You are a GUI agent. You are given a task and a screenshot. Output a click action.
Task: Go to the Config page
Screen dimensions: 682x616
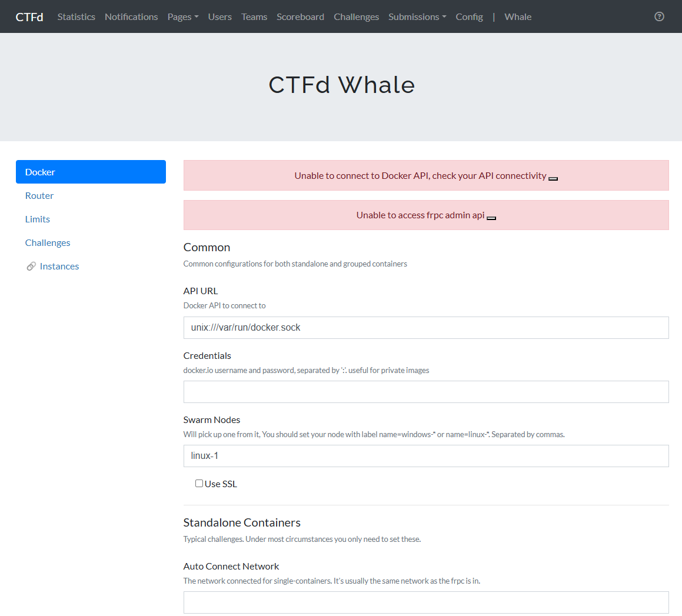[469, 17]
